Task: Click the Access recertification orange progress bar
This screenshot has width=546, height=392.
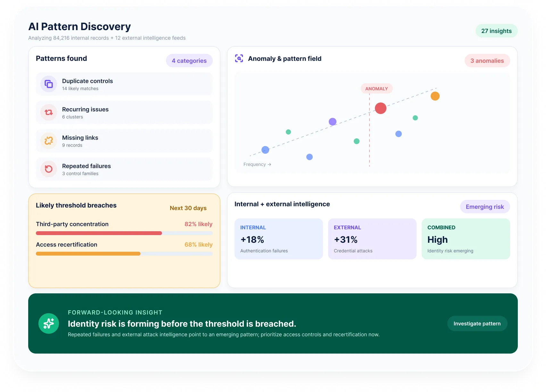Action: coord(88,254)
